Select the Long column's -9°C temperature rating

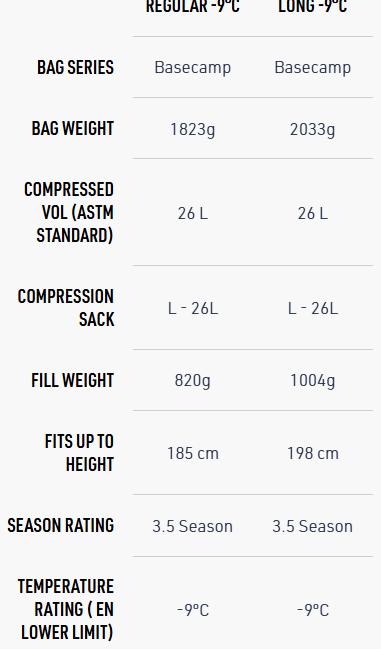point(313,610)
